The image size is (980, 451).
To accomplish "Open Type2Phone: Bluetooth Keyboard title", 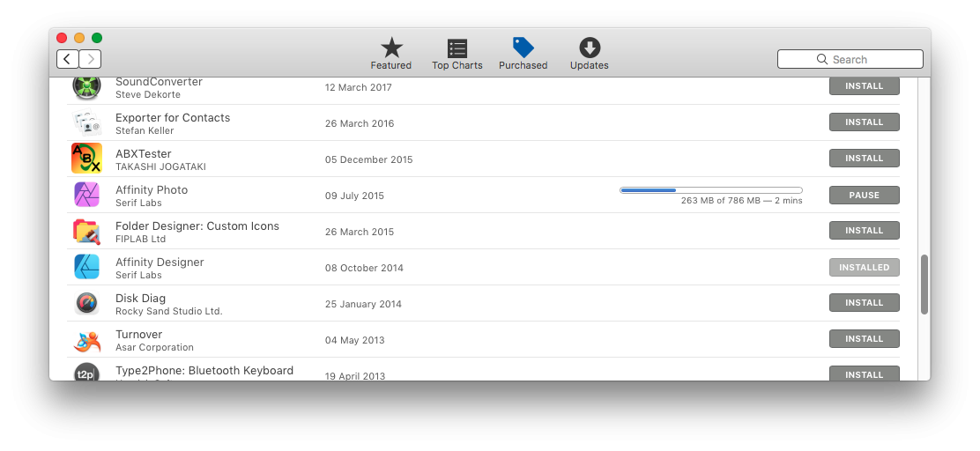I will click(204, 371).
